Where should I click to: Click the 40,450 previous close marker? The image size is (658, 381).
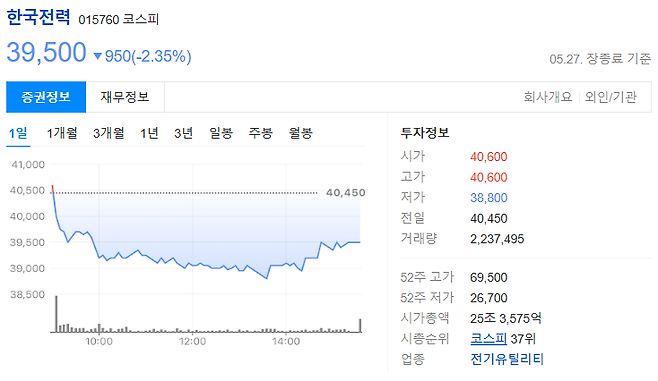[x=345, y=193]
